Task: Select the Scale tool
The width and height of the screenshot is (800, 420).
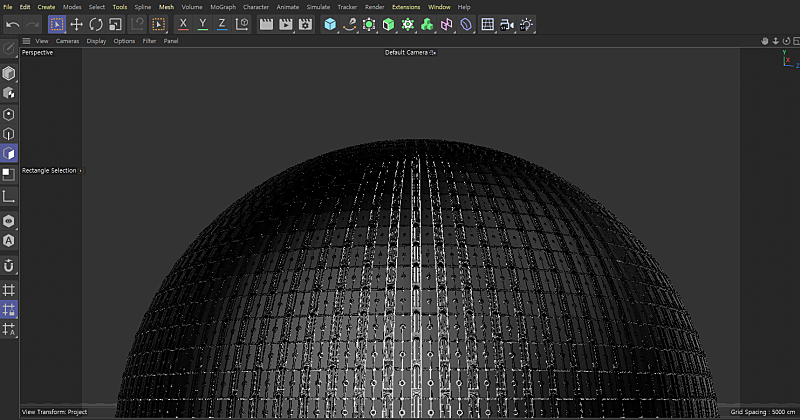Action: [x=115, y=24]
